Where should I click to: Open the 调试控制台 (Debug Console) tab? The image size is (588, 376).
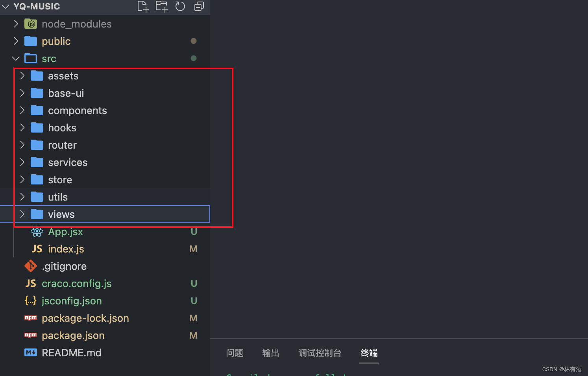(x=320, y=353)
